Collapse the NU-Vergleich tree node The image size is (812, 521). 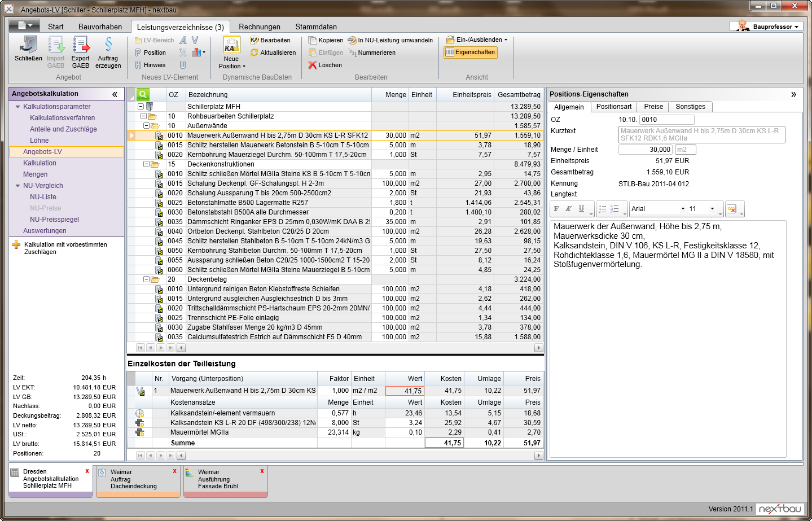click(17, 186)
